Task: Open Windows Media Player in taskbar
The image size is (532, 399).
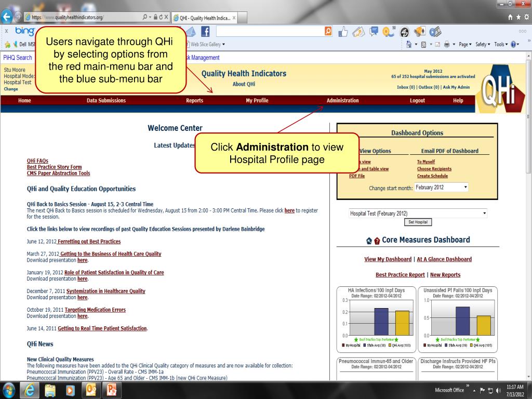Action: [x=70, y=391]
